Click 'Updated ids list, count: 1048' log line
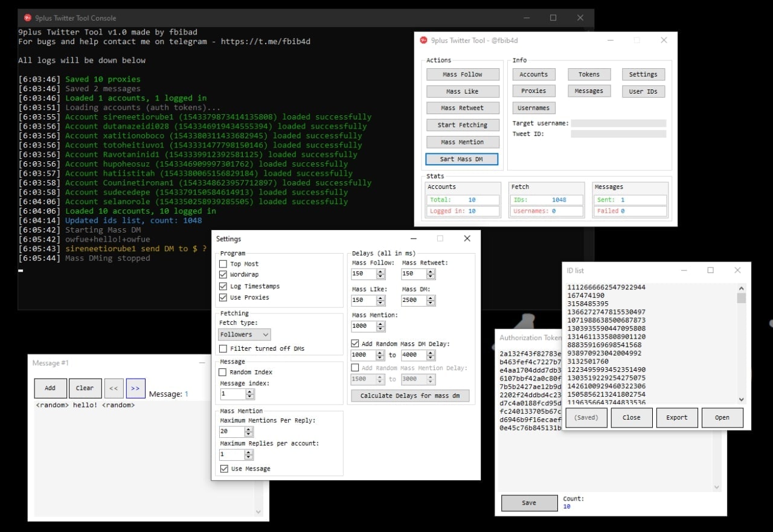This screenshot has height=532, width=773. (133, 220)
